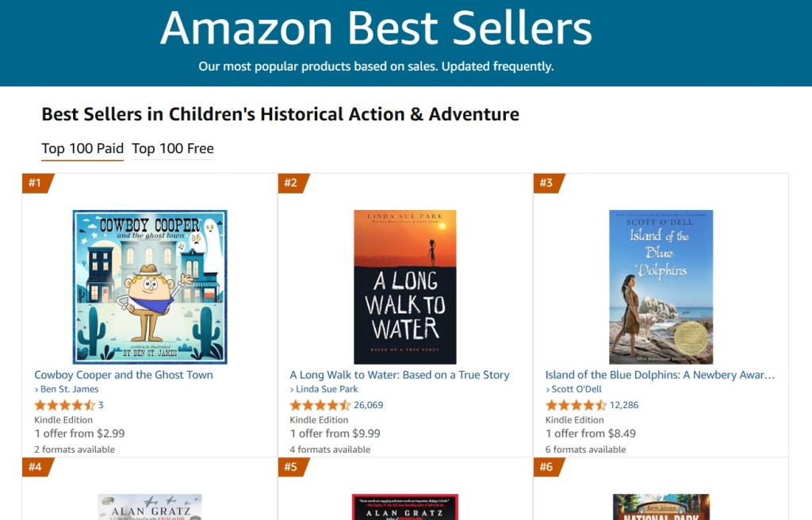This screenshot has height=520, width=812.
Task: Click the Cowboy Cooper book cover
Action: [x=150, y=287]
